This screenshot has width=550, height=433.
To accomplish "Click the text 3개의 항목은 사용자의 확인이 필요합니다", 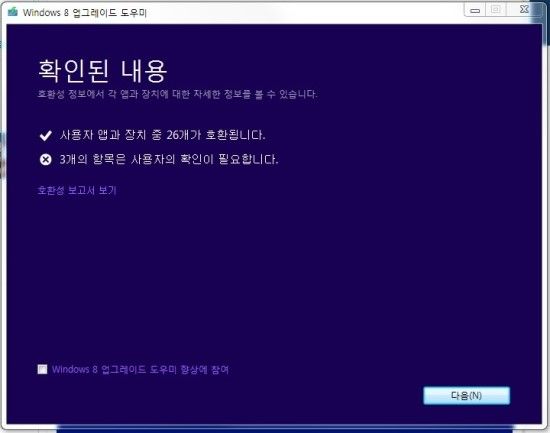I will click(x=169, y=160).
